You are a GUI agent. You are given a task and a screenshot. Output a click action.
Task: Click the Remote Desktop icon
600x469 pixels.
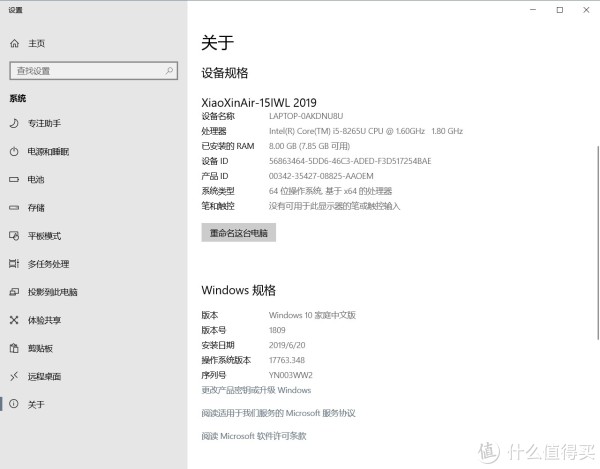pos(14,376)
